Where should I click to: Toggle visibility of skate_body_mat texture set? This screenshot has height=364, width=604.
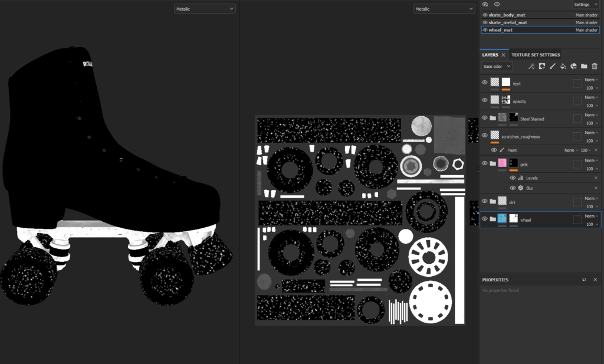pyautogui.click(x=485, y=15)
